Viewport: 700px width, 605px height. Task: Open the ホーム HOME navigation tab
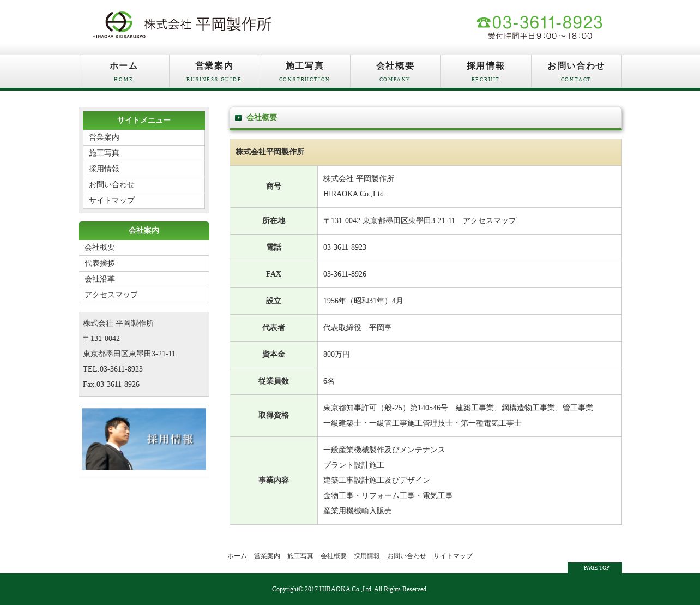[x=124, y=71]
